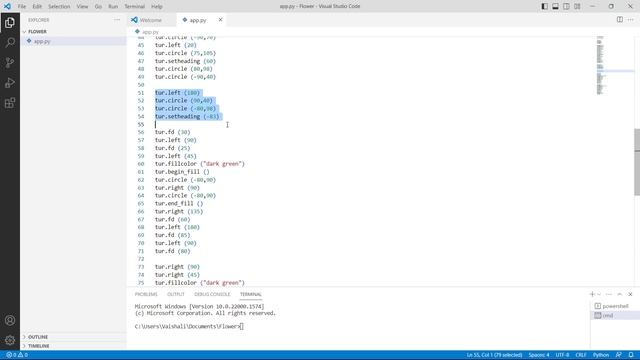This screenshot has height=360, width=640.
Task: Switch to the TERMINAL panel tab
Action: 251,294
